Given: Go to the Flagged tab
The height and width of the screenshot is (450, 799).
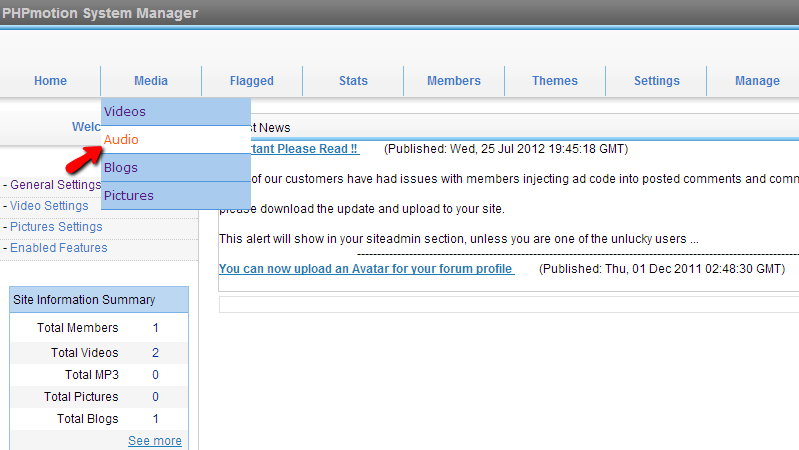Looking at the screenshot, I should tap(252, 81).
